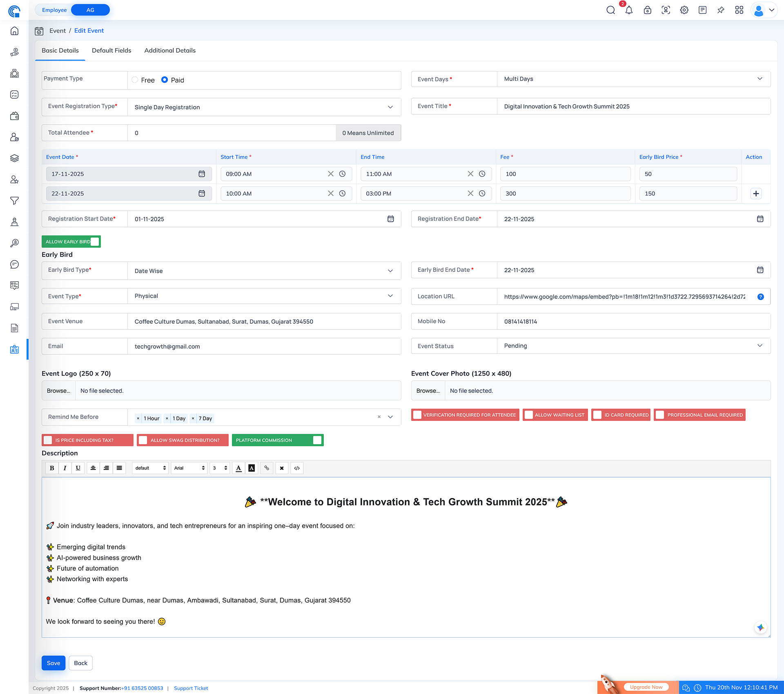
Task: Select the Paid payment type
Action: click(165, 80)
